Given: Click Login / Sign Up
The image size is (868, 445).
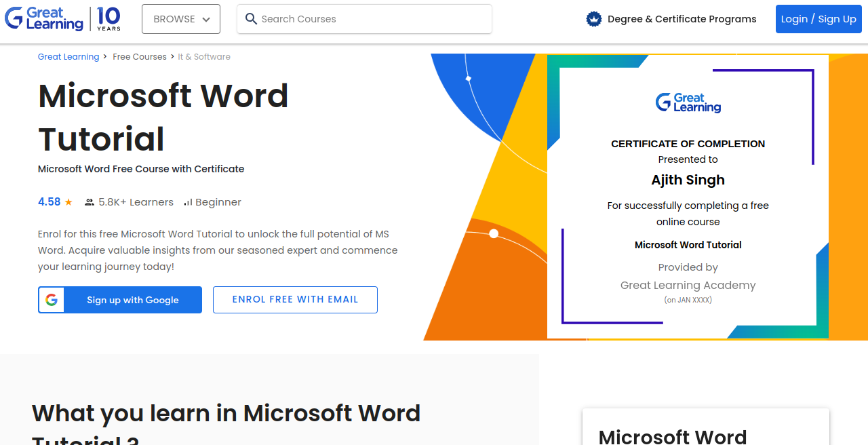Looking at the screenshot, I should (818, 19).
